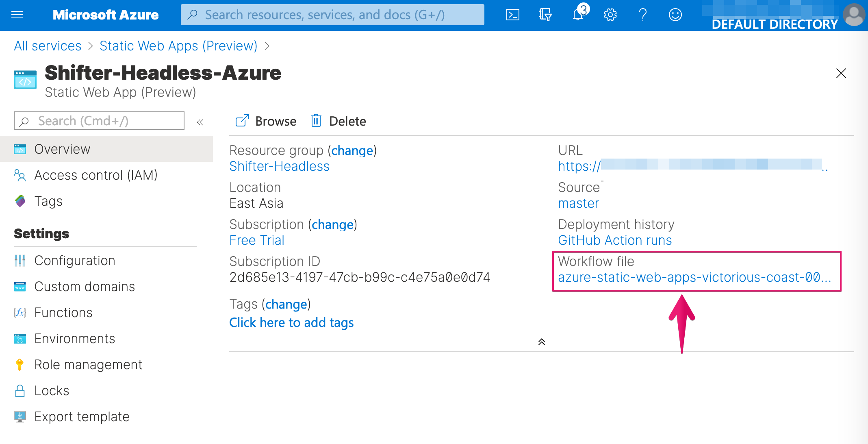868x444 pixels.
Task: Click the Environments icon
Action: [x=20, y=339]
